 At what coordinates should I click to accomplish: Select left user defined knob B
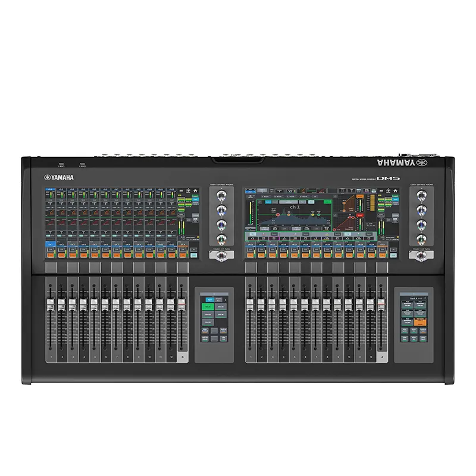[221, 211]
